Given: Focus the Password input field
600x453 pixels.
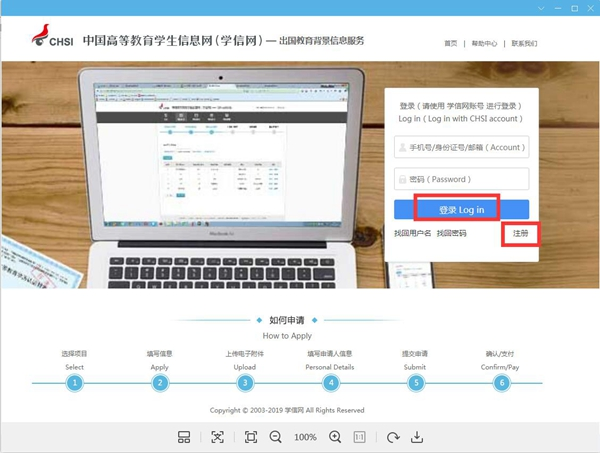Looking at the screenshot, I should tap(461, 179).
